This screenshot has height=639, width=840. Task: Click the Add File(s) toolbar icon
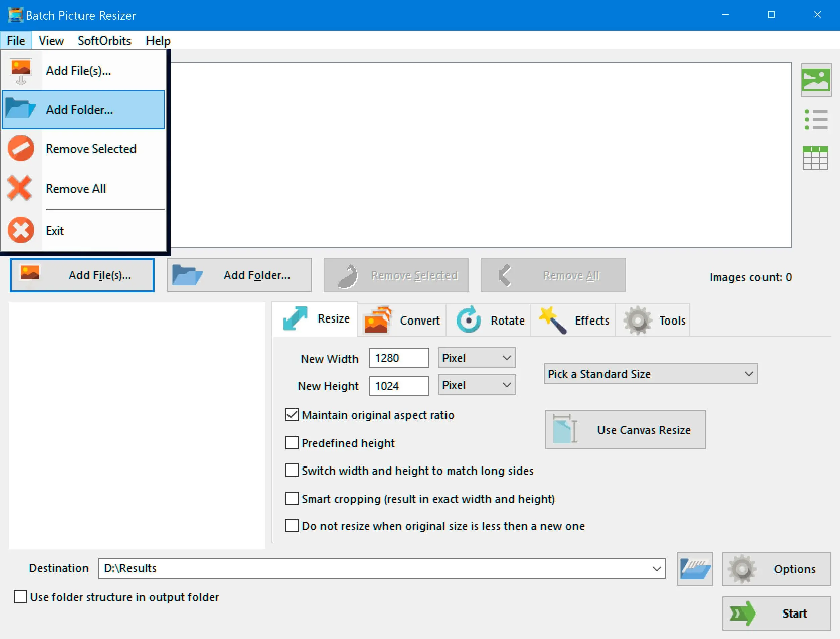click(83, 275)
